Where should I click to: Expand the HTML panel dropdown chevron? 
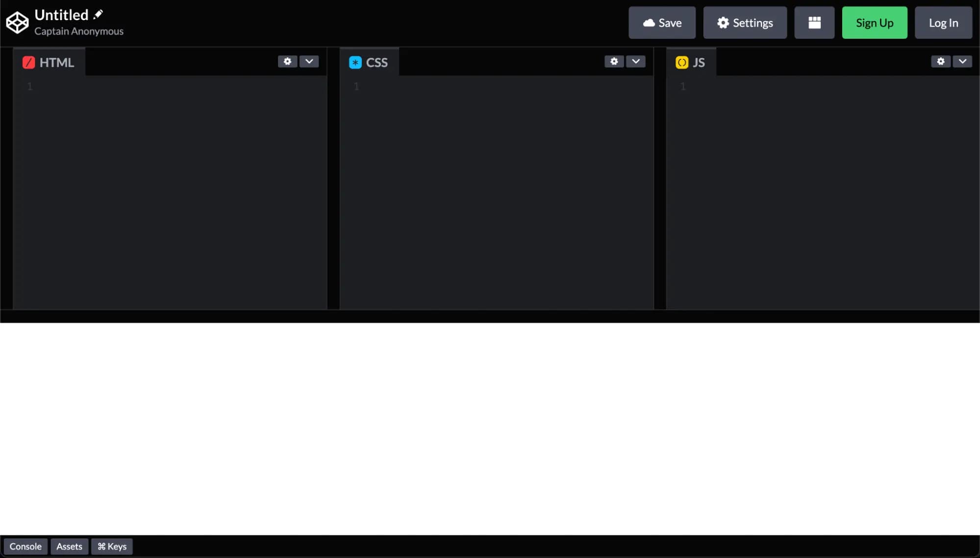[309, 61]
